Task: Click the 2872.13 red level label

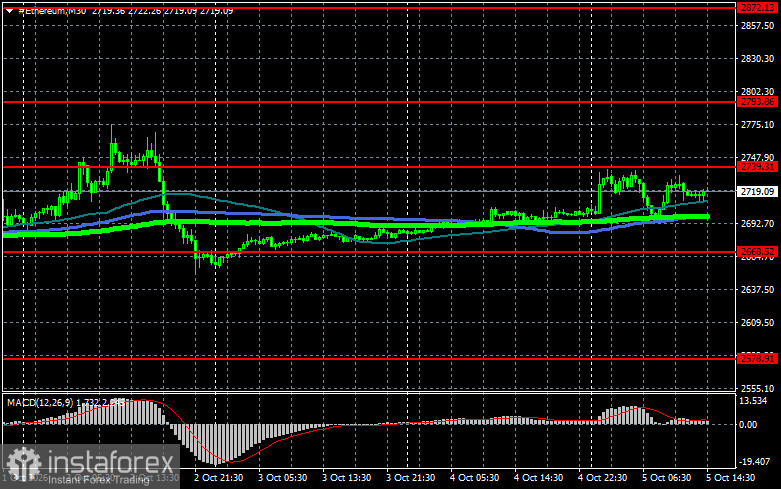Action: click(757, 7)
